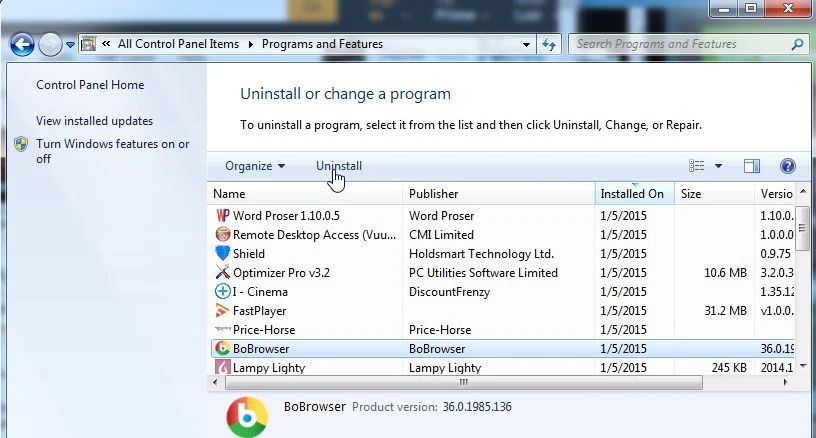Click the large BoBrowser icon in details pane
This screenshot has width=816, height=438.
(247, 417)
